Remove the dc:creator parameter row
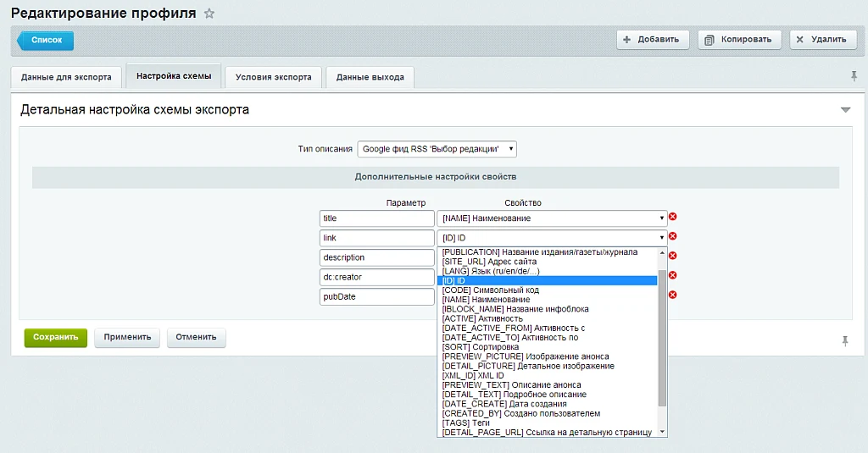Viewport: 868px width, 453px height. click(x=672, y=275)
